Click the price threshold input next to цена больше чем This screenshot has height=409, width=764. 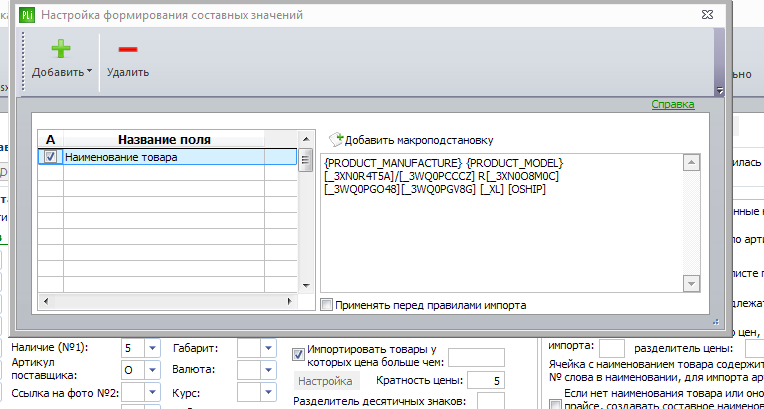point(476,357)
